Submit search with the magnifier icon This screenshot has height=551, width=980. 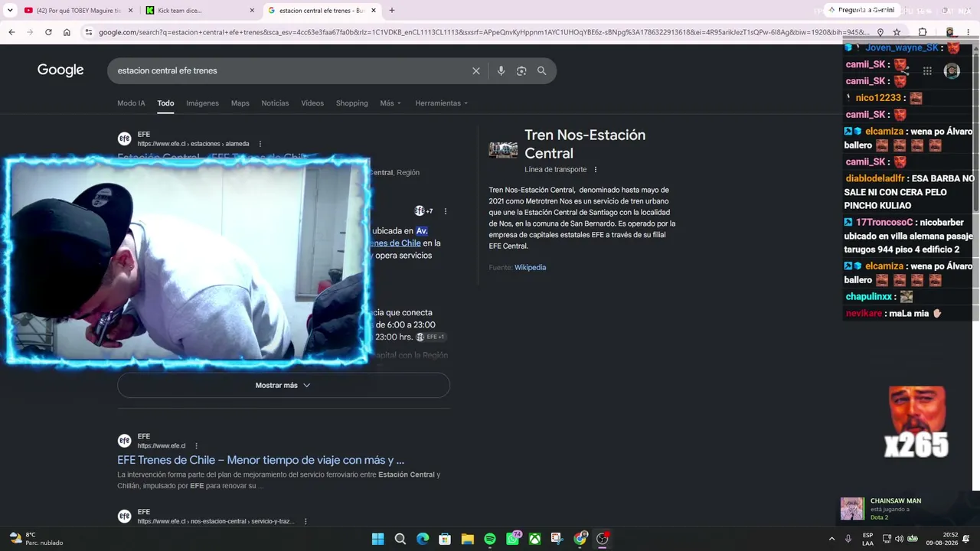(x=541, y=70)
